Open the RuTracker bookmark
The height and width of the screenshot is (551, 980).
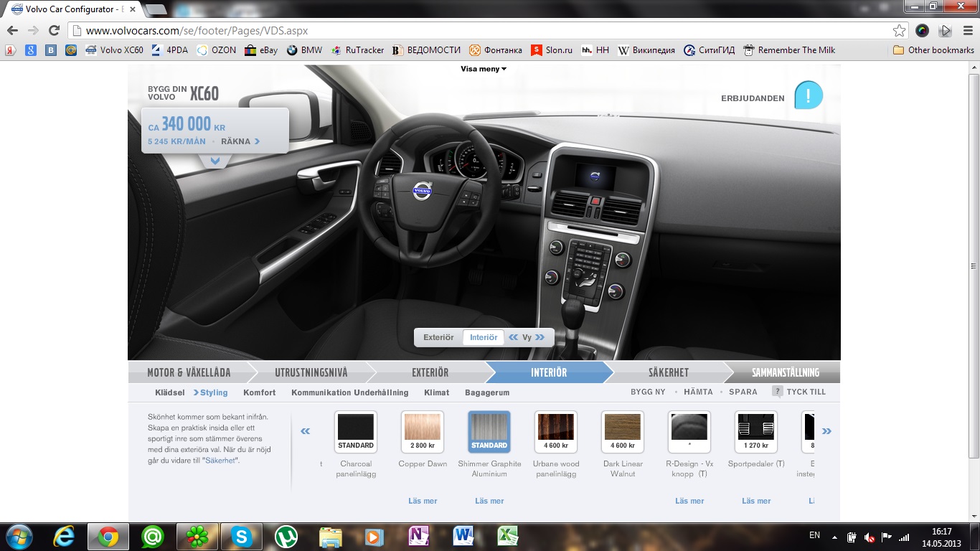point(357,50)
